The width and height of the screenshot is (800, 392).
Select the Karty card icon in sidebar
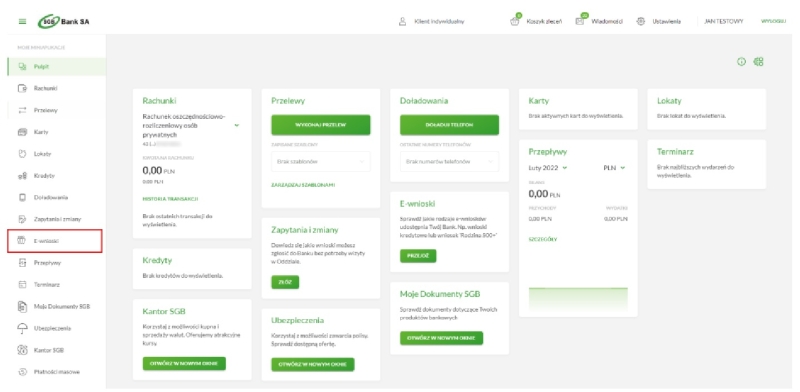(x=22, y=132)
